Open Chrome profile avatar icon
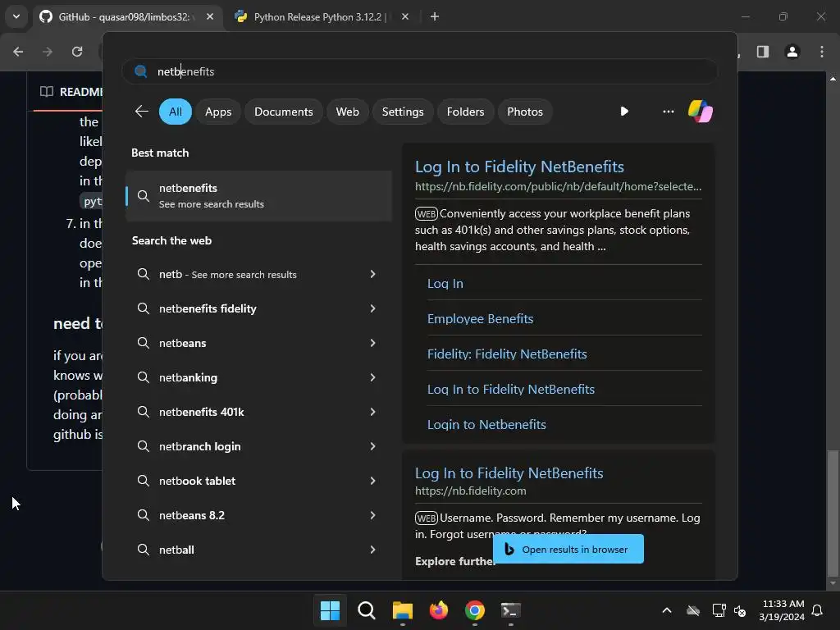This screenshot has width=840, height=630. pyautogui.click(x=792, y=52)
